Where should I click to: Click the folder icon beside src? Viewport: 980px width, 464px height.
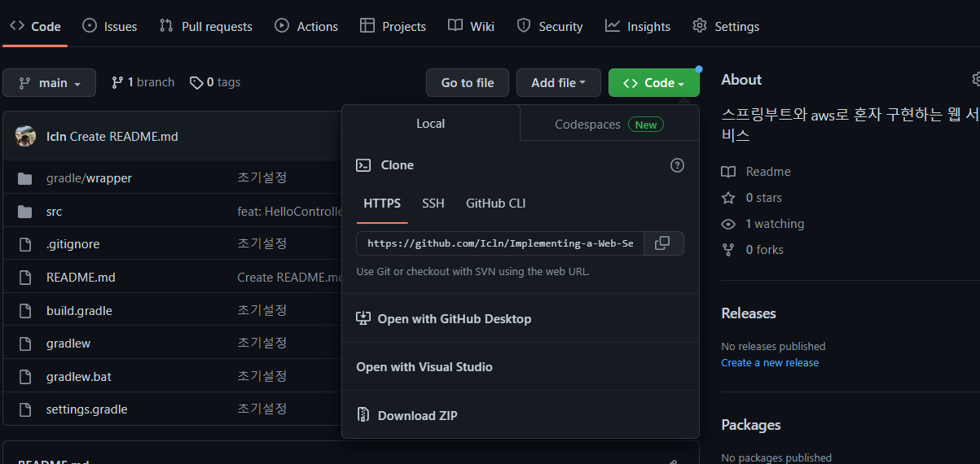pyautogui.click(x=25, y=212)
